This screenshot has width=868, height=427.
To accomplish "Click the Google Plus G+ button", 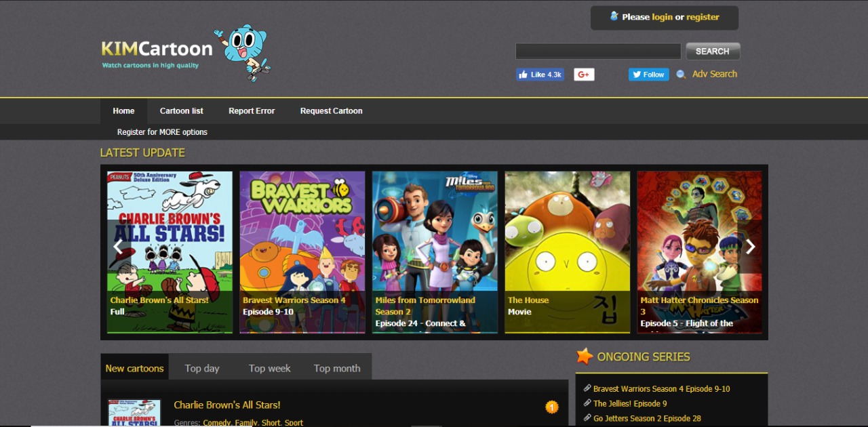I will coord(584,75).
